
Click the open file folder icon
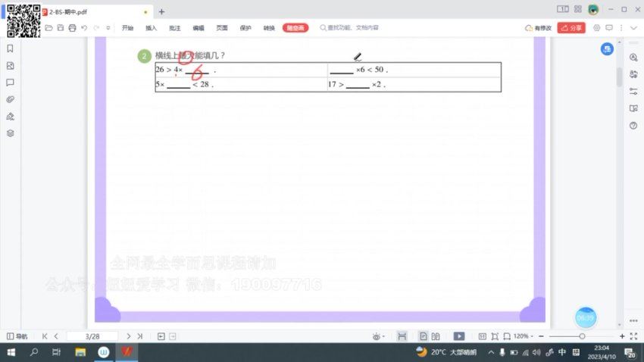[48, 28]
